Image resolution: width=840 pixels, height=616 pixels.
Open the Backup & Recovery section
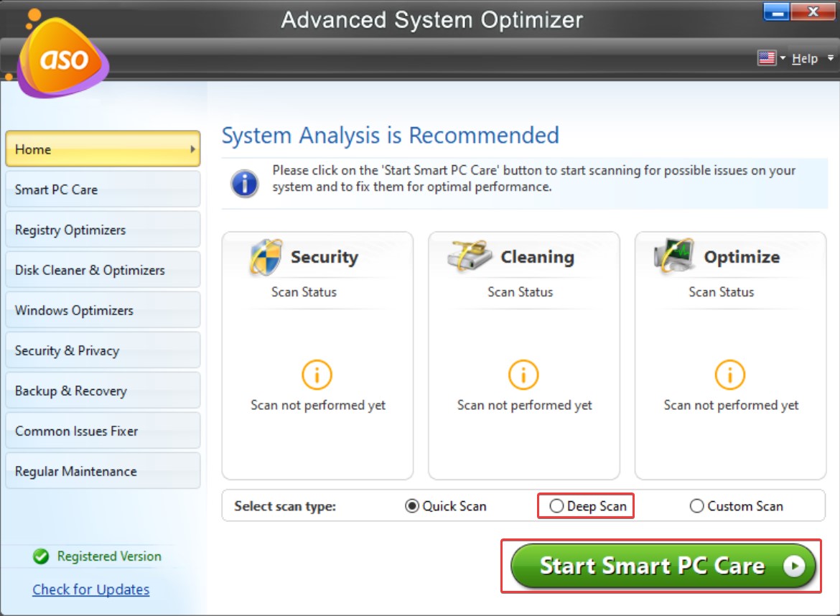(103, 390)
